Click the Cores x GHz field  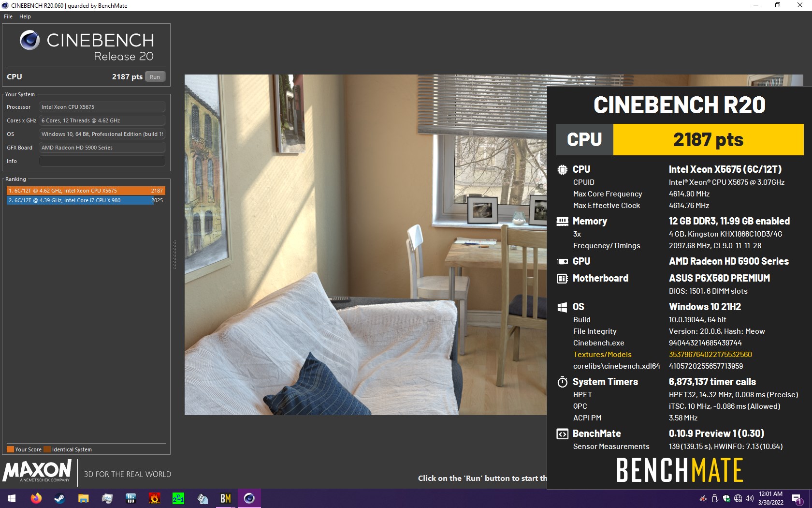pyautogui.click(x=102, y=120)
